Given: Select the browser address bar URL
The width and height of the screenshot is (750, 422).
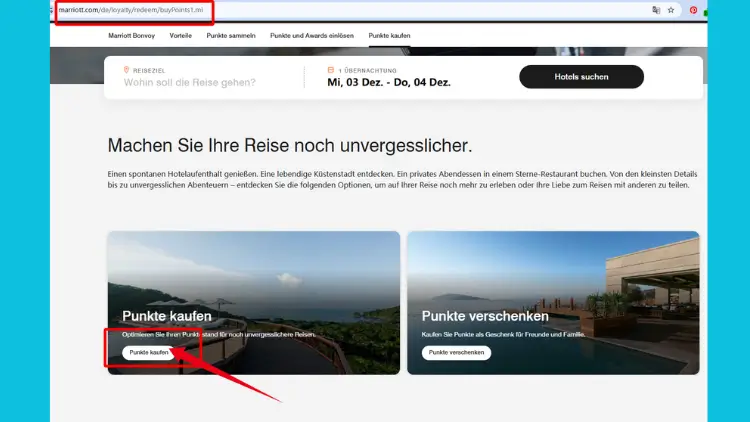Looking at the screenshot, I should click(131, 10).
